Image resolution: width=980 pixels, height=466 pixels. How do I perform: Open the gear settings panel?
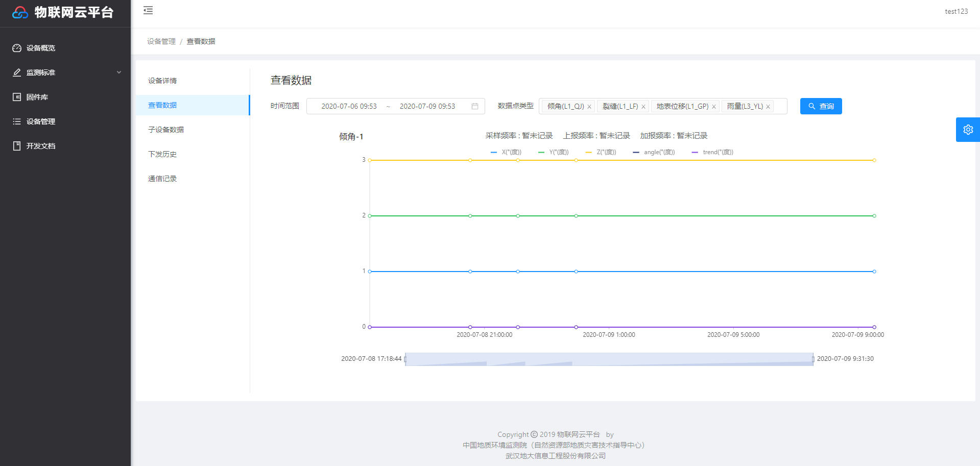pos(968,130)
